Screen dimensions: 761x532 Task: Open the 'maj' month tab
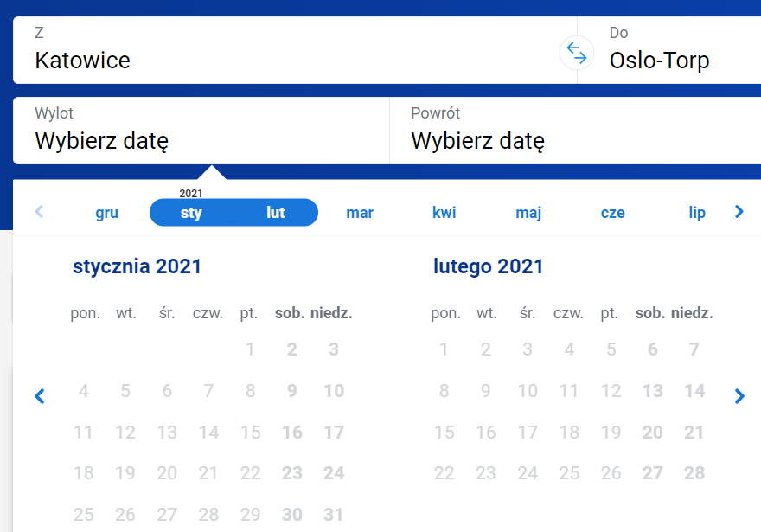pyautogui.click(x=528, y=213)
